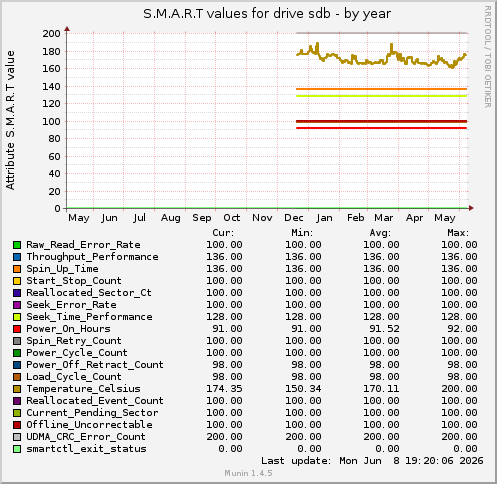
Task: Click the gray UDMA_CRC_Error_Count line at 200
Action: click(381, 33)
